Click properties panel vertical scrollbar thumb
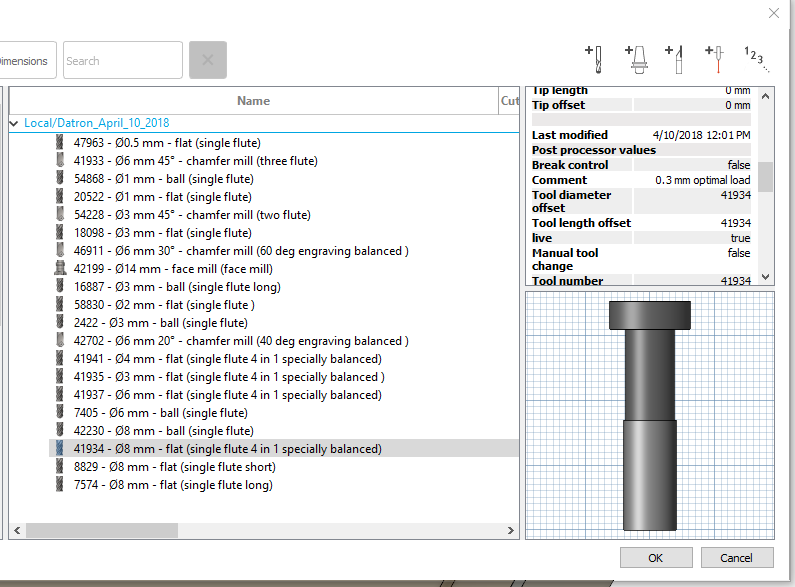This screenshot has width=795, height=587. pos(766,176)
